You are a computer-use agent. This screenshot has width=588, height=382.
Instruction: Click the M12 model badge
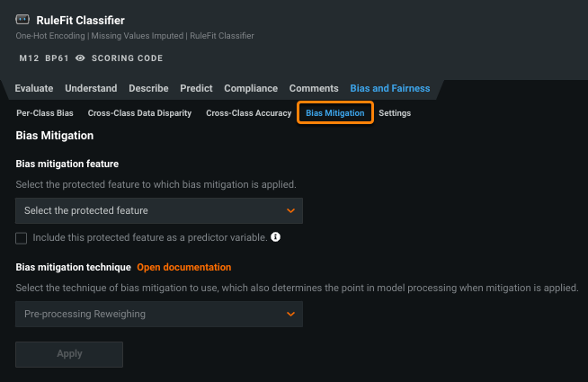pos(29,58)
